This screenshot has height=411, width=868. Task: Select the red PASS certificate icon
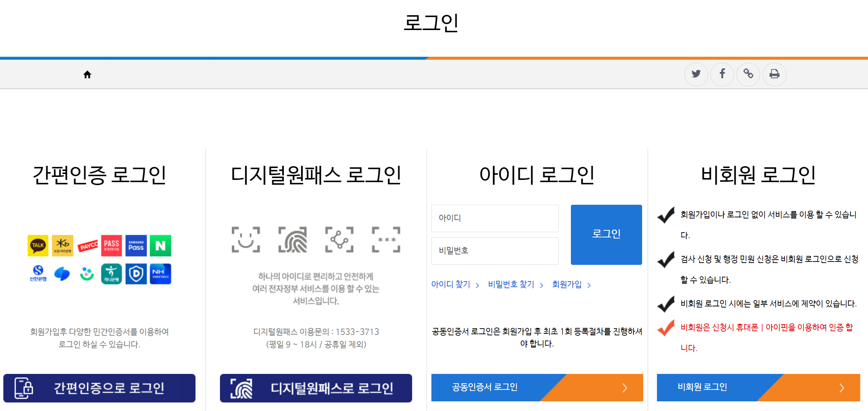pyautogui.click(x=111, y=245)
